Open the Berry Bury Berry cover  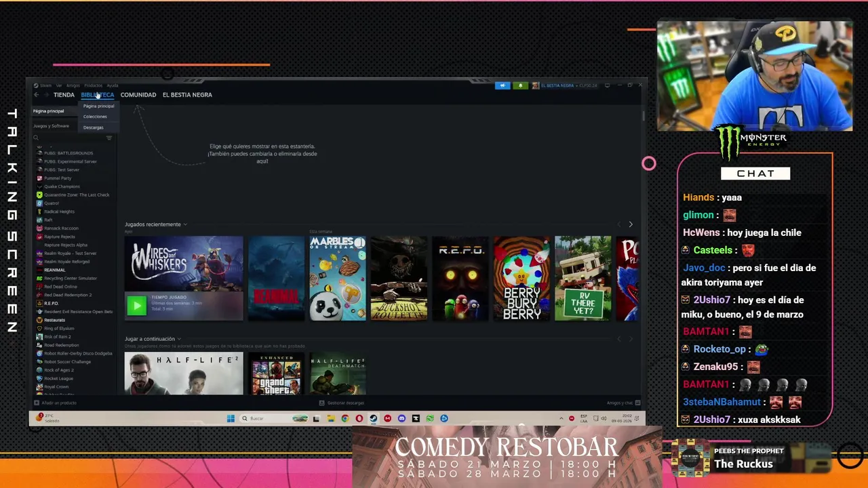point(521,278)
